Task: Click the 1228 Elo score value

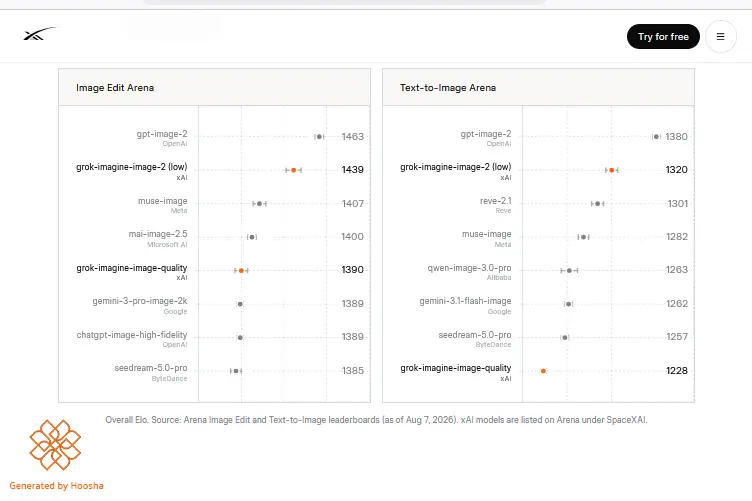Action: point(677,371)
